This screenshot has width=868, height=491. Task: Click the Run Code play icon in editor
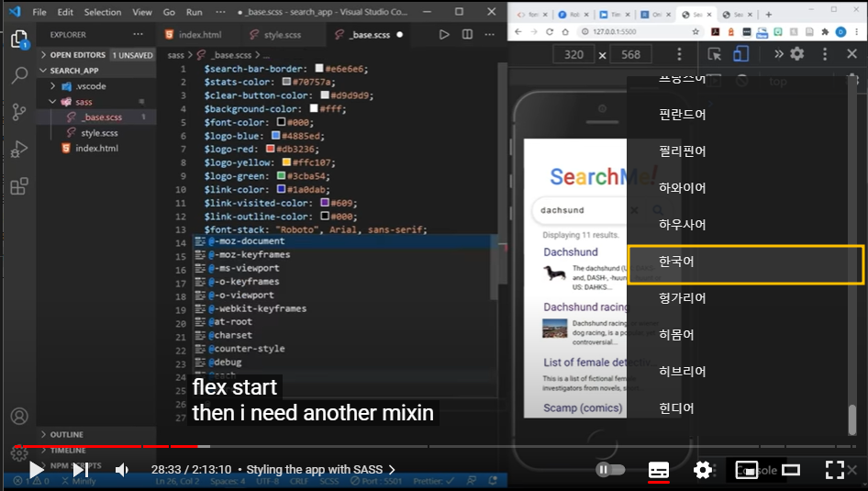(x=444, y=34)
